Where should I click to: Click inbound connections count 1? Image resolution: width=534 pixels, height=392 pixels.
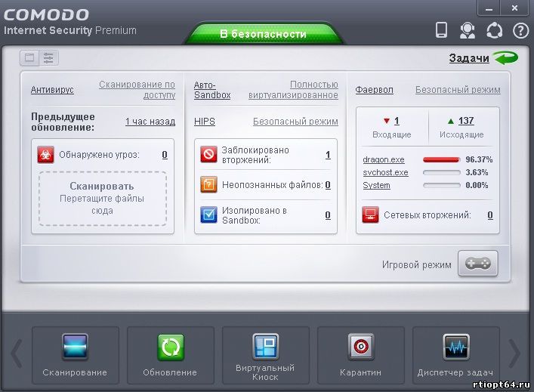tap(397, 121)
